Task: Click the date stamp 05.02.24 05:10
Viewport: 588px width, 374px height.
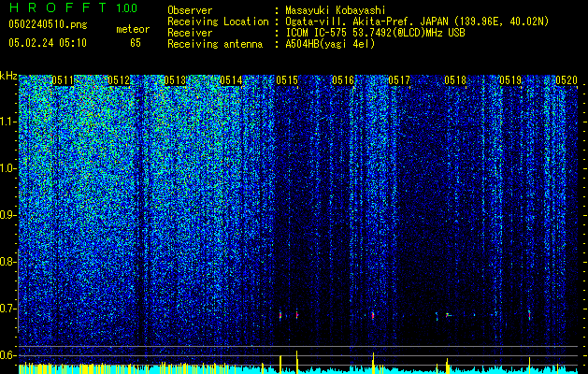Action: pos(48,43)
